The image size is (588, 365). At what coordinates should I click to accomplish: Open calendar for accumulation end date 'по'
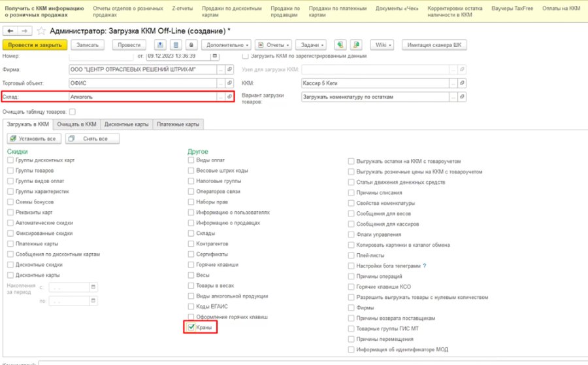tap(93, 301)
